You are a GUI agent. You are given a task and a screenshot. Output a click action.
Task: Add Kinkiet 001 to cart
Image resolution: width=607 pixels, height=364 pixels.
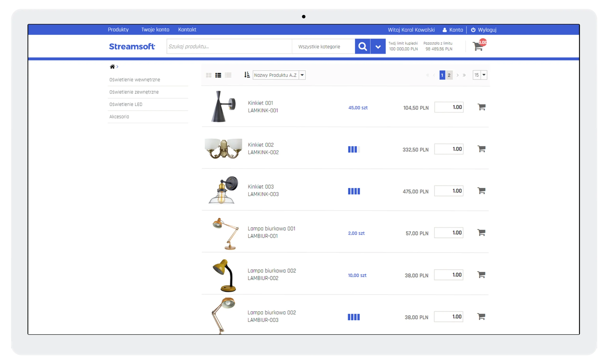coord(481,107)
